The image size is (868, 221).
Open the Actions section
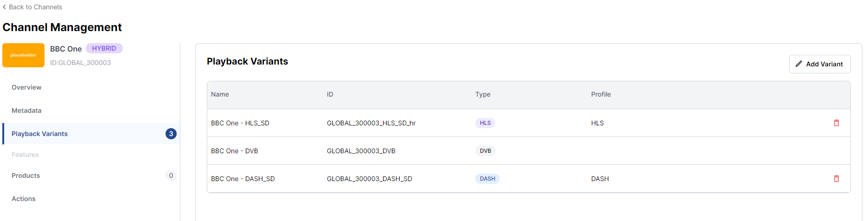[23, 199]
